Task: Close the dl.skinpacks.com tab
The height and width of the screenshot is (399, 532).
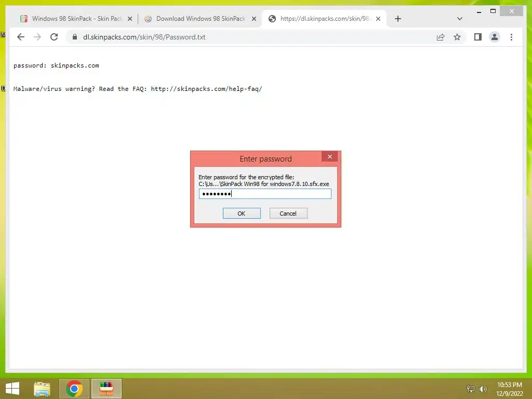Action: 378,19
